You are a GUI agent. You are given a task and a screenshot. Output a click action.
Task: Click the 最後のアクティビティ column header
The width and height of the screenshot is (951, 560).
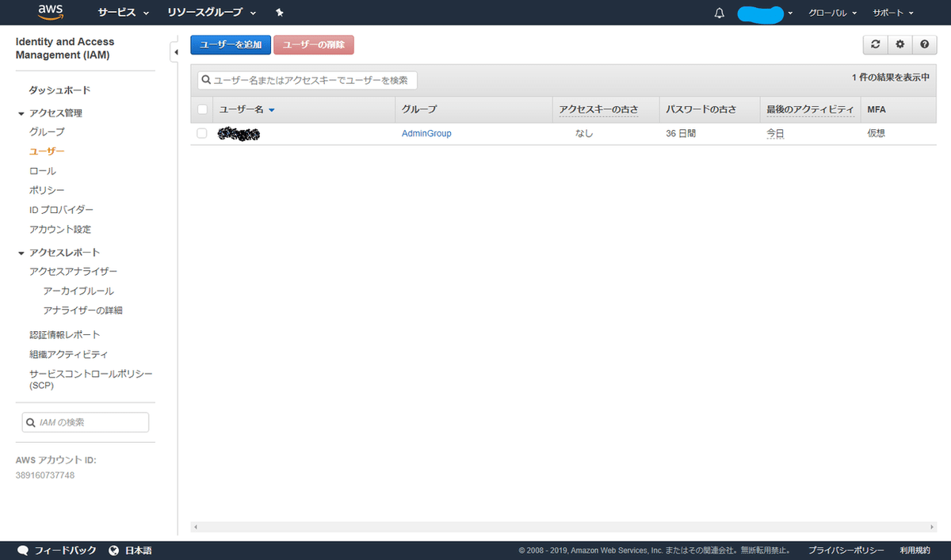[x=809, y=109]
